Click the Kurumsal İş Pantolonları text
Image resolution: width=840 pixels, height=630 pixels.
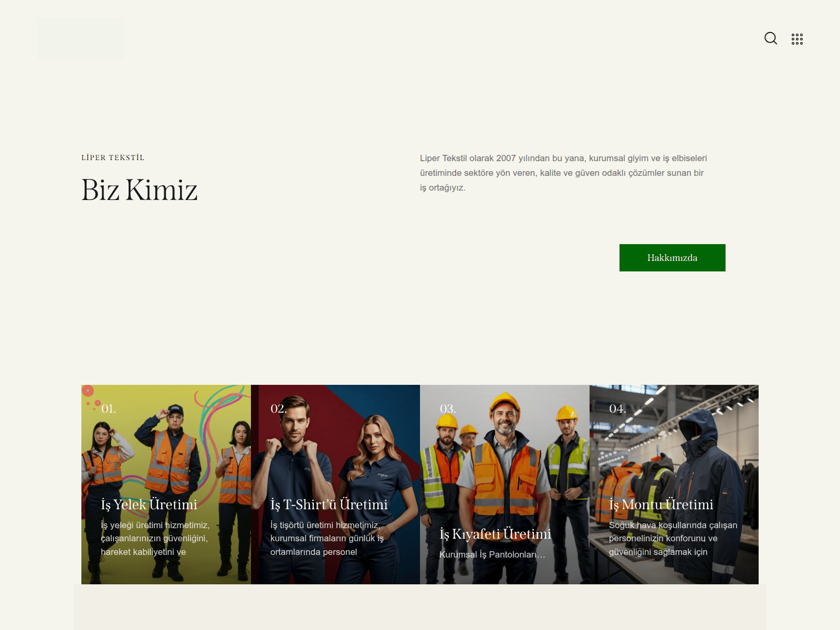[x=492, y=555]
